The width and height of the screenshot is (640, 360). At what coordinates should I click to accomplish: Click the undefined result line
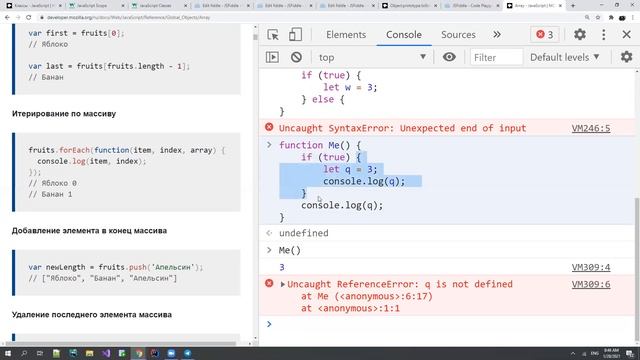[304, 233]
